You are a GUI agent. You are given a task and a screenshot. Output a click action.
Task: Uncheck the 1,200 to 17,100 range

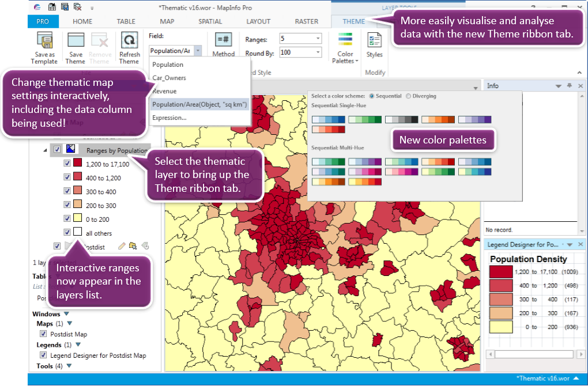click(x=67, y=163)
